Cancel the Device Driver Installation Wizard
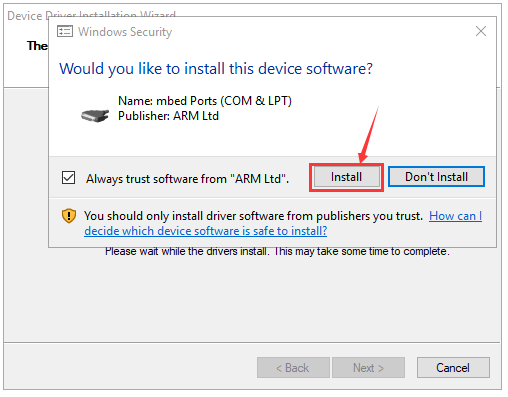 453,368
